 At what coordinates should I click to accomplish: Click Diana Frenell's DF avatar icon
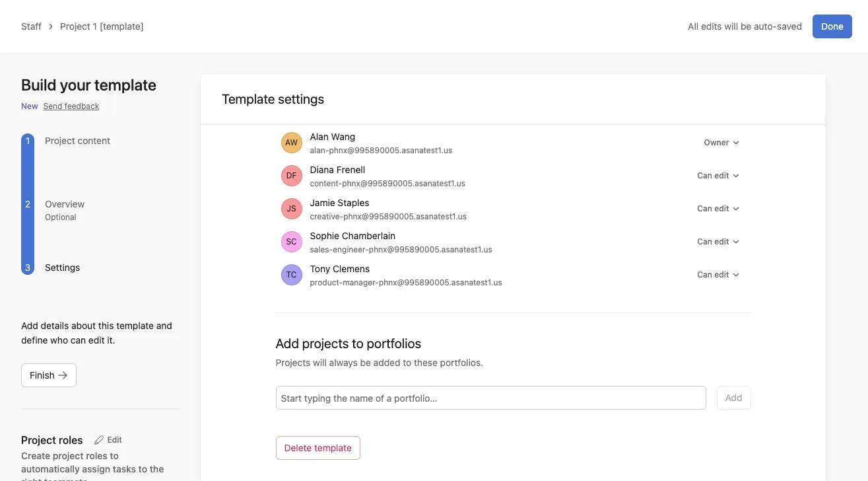coord(291,176)
